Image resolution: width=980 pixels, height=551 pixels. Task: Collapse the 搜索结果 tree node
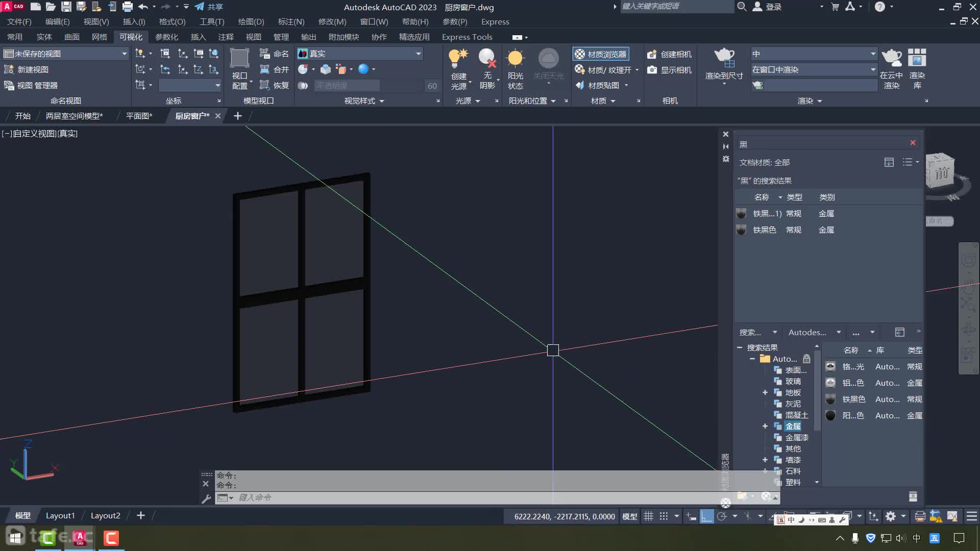click(x=739, y=347)
